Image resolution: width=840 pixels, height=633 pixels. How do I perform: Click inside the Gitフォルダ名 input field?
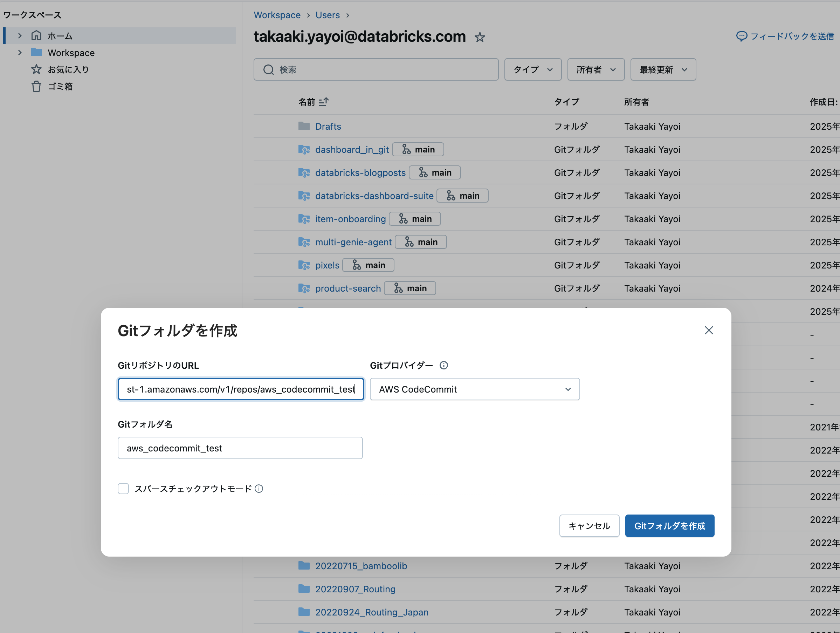point(240,448)
